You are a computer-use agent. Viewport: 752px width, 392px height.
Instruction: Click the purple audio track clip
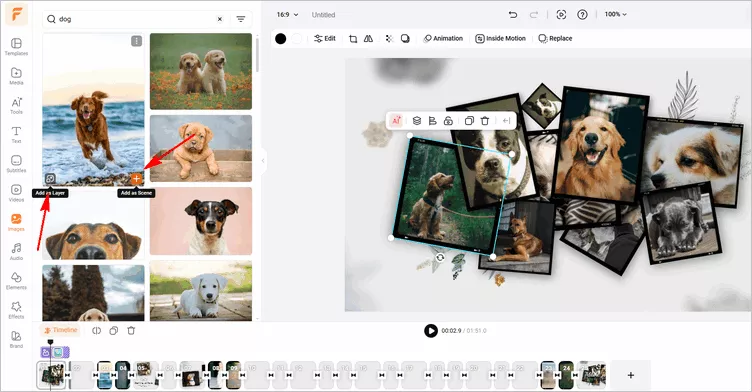click(x=55, y=352)
